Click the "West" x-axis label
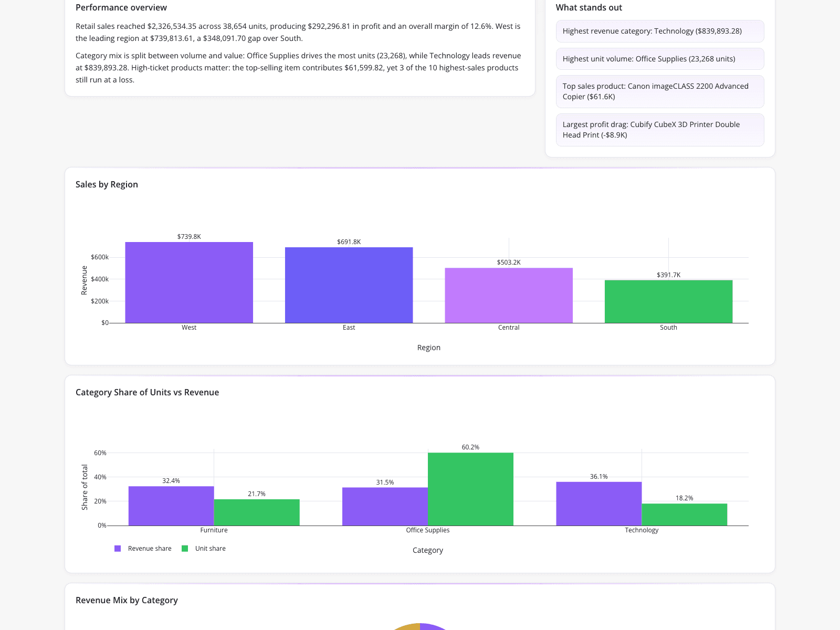This screenshot has width=840, height=630. point(189,328)
